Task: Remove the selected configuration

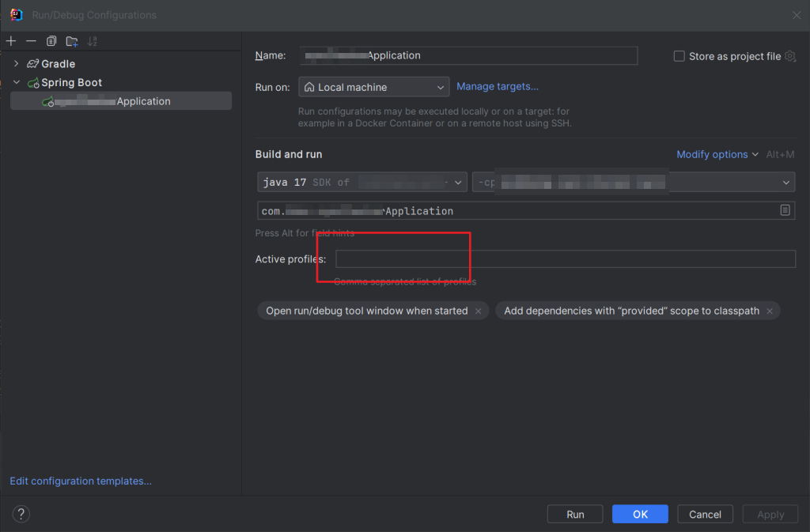Action: point(31,40)
